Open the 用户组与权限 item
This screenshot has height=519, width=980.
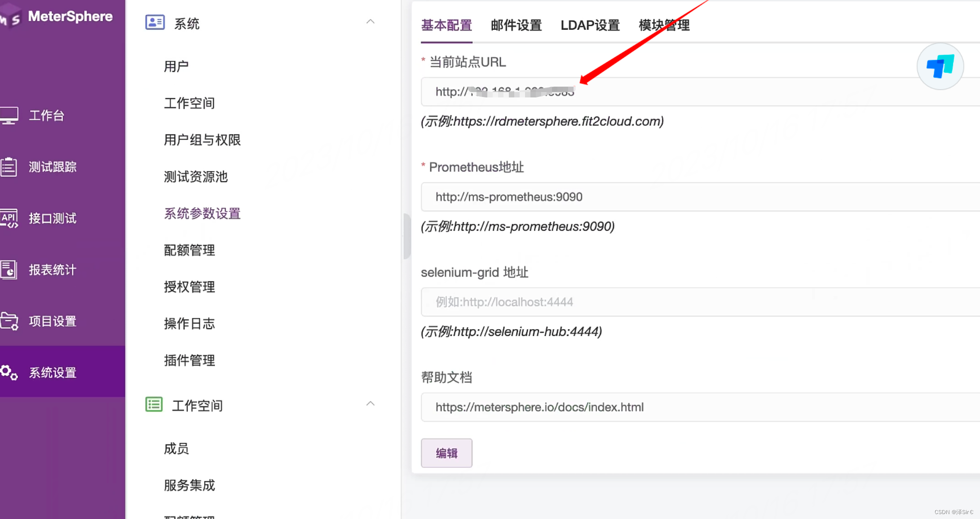202,140
